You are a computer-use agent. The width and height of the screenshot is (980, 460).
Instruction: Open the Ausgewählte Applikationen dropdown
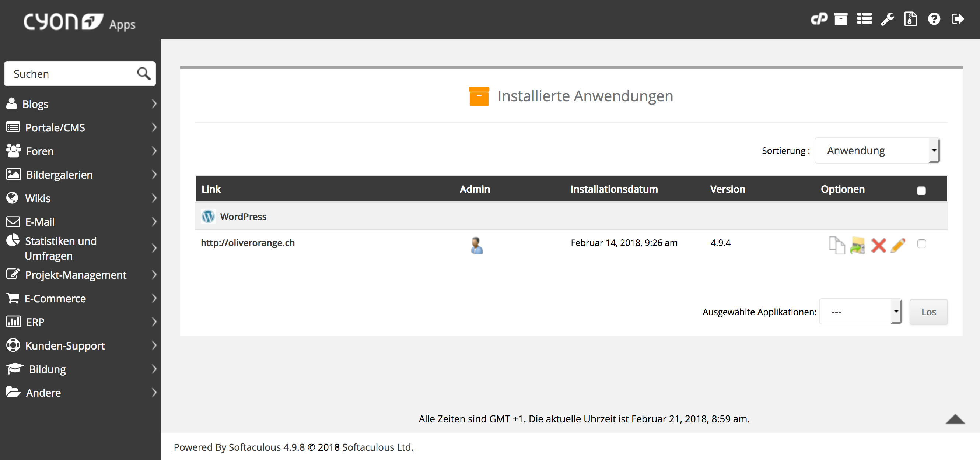[x=860, y=312]
